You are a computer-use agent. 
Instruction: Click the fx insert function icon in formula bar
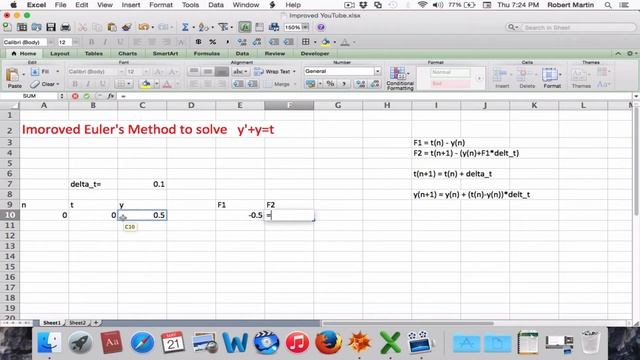(111, 96)
